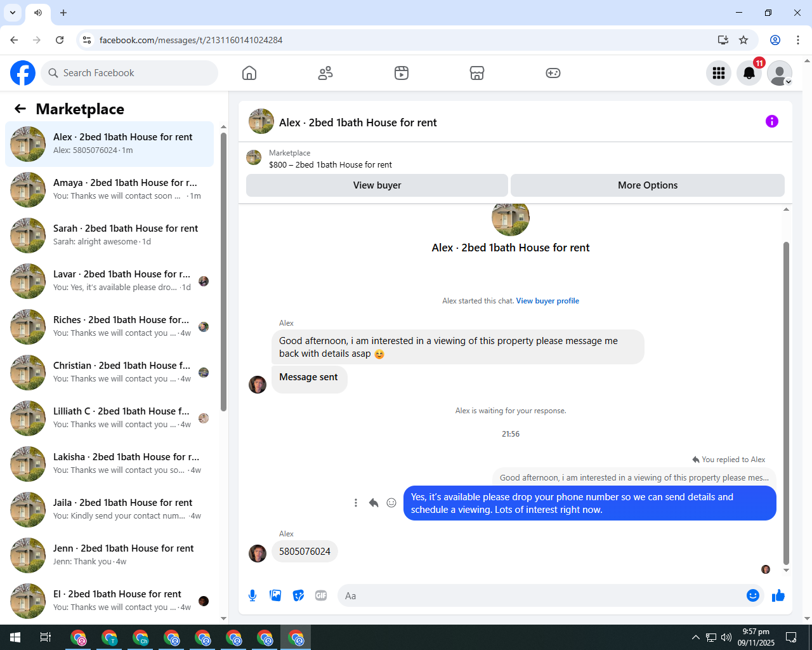Open Riches conversation in the list
This screenshot has height=650, width=812.
point(110,327)
